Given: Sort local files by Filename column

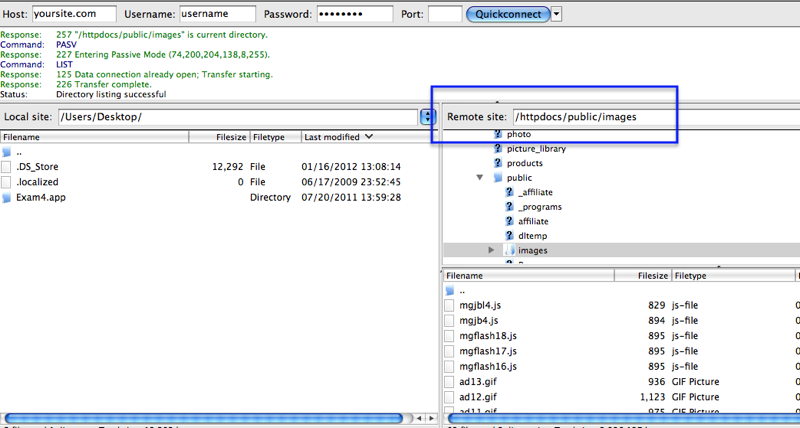Looking at the screenshot, I should click(x=95, y=137).
